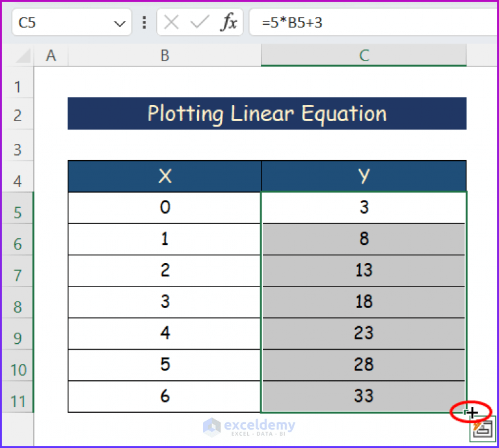Select row 7 header
This screenshot has width=499, height=448.
(18, 271)
